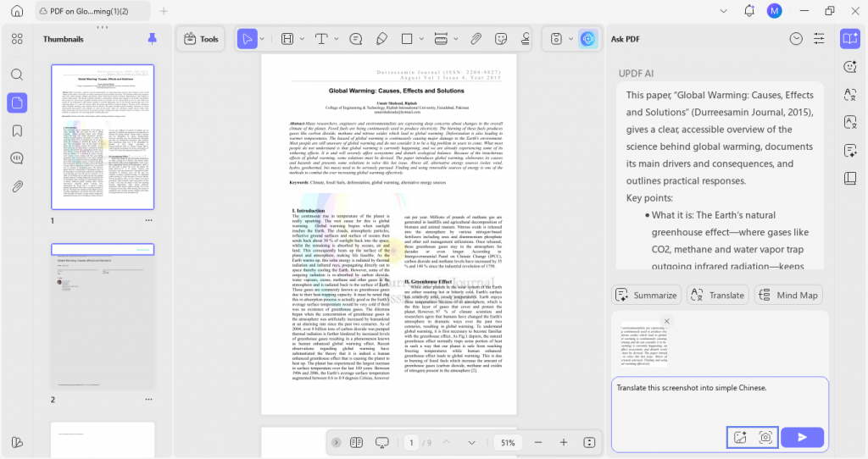Click the Mind Map button
Screen dimensions: 868x459
click(788, 296)
